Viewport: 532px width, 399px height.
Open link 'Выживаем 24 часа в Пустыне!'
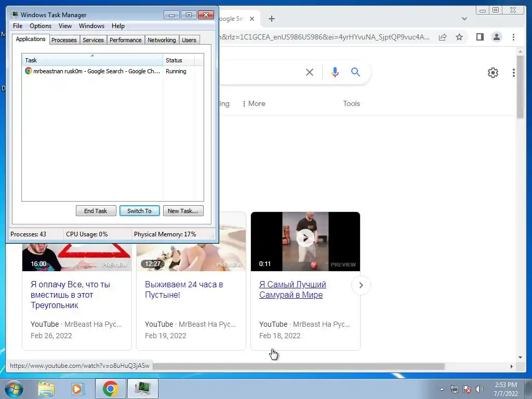click(x=184, y=289)
